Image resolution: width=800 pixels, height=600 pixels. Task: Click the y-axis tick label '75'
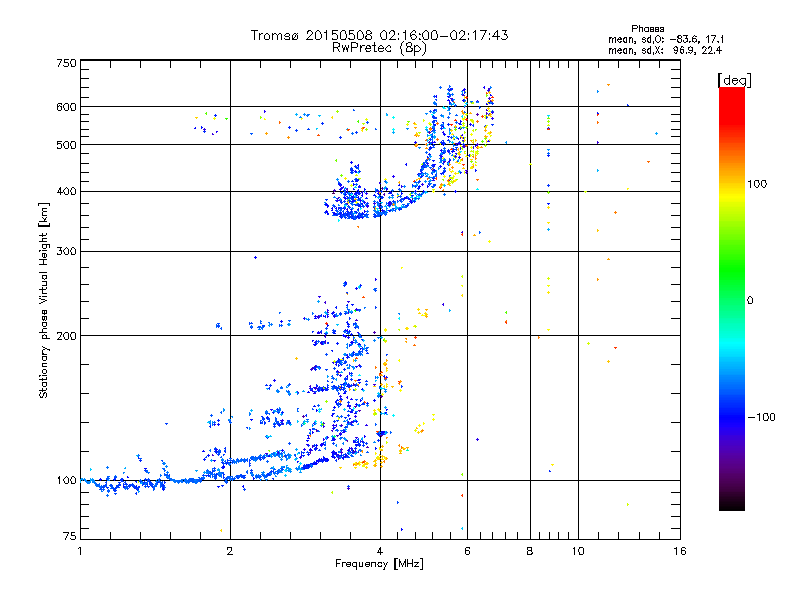coord(70,536)
